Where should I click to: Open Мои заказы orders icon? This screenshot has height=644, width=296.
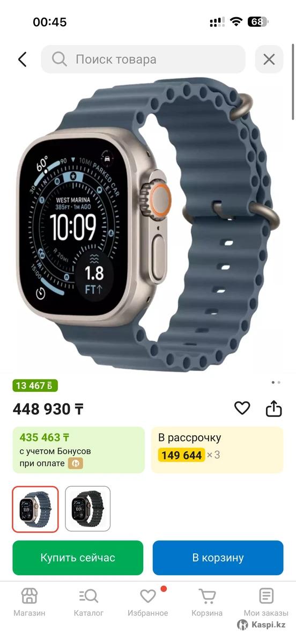coord(266,602)
